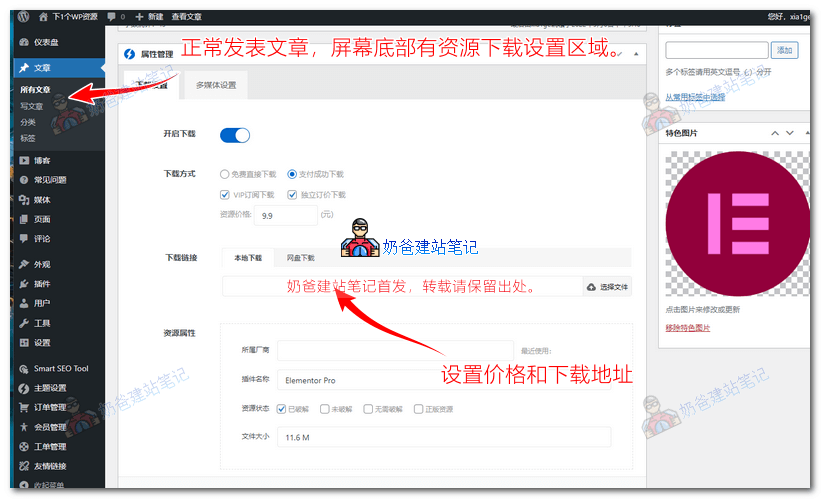The height and width of the screenshot is (499, 821).
Task: Open 从常用标签中选择 link
Action: click(x=695, y=97)
